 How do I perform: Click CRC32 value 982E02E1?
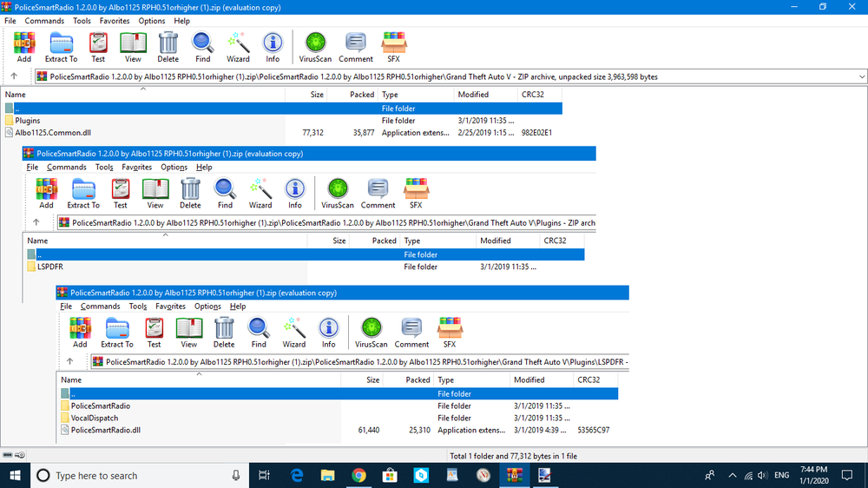tap(536, 132)
